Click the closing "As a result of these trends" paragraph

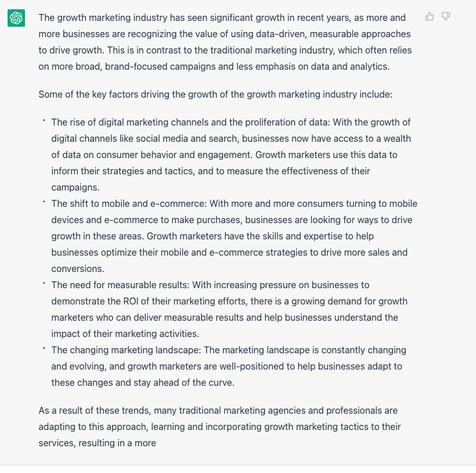(x=219, y=427)
